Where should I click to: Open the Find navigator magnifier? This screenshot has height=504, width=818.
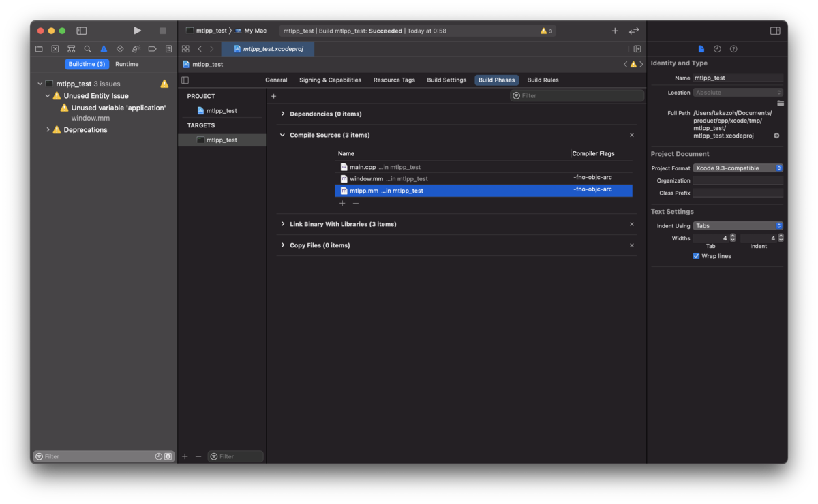click(87, 49)
